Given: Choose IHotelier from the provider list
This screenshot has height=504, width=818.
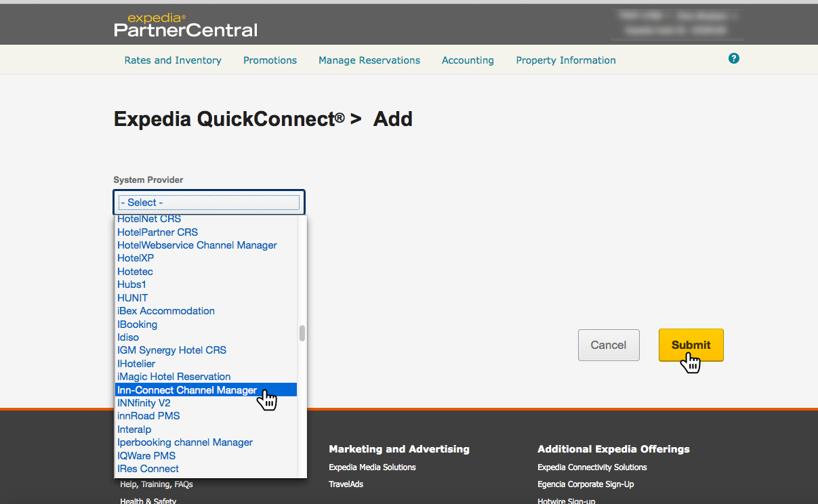Looking at the screenshot, I should point(136,364).
